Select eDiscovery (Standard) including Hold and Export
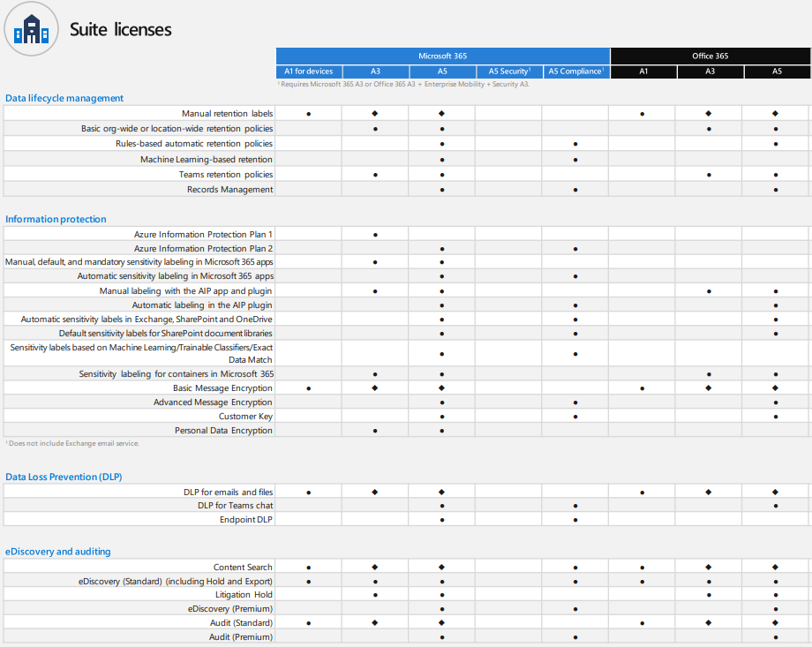812x647 pixels. click(x=176, y=581)
